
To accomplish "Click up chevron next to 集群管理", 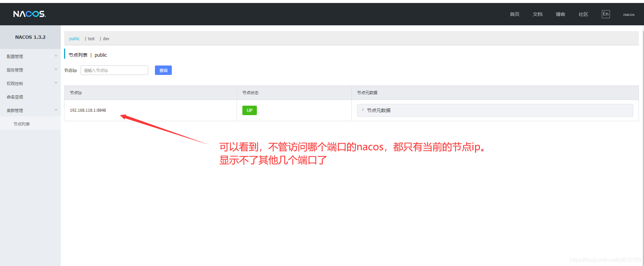I will coord(56,110).
